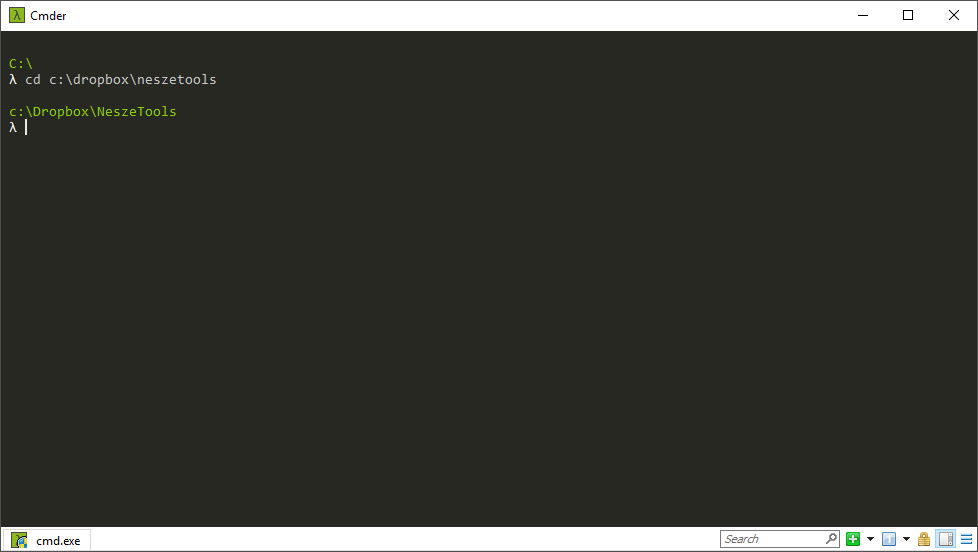Screen dimensions: 978x552
Task: Select the cmd.exe tab
Action: point(47,540)
